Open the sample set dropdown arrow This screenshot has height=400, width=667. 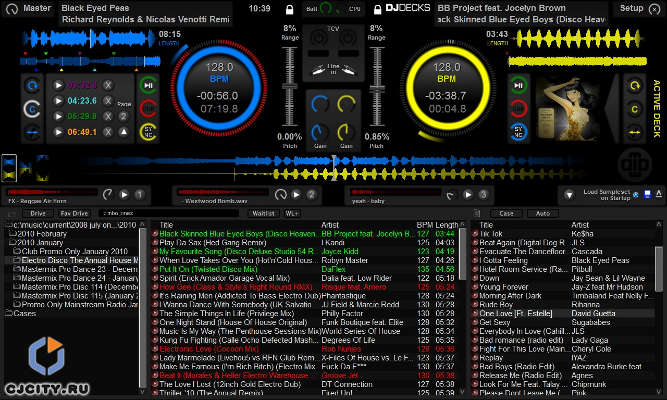(569, 195)
